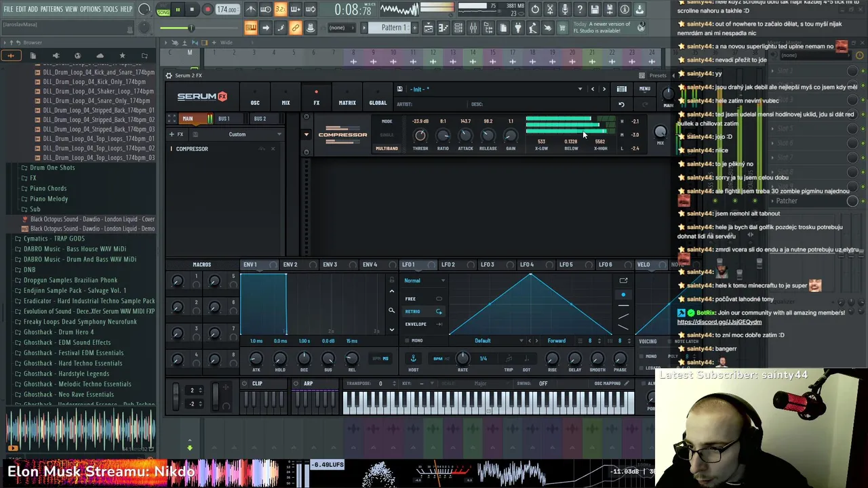Open the FILE menu

[x=8, y=9]
